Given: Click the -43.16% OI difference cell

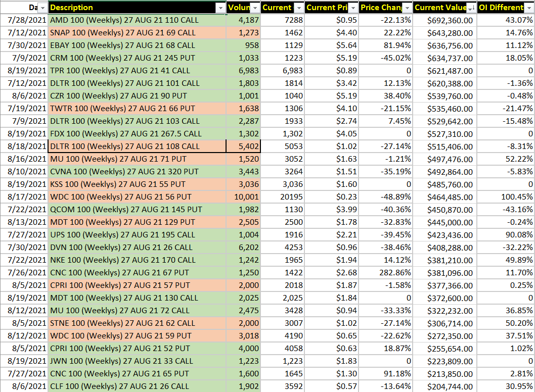Looking at the screenshot, I should [x=506, y=209].
